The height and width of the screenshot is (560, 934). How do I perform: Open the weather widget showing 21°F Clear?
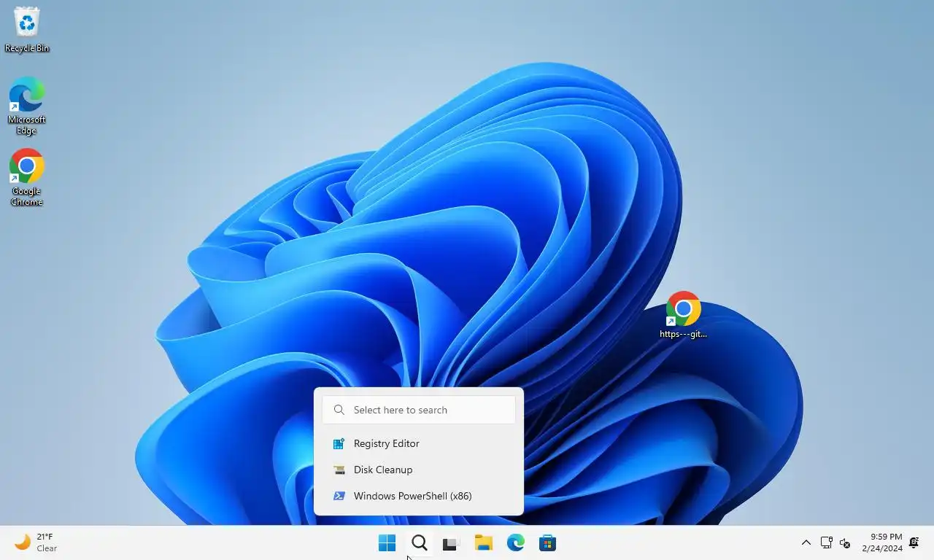coord(36,542)
